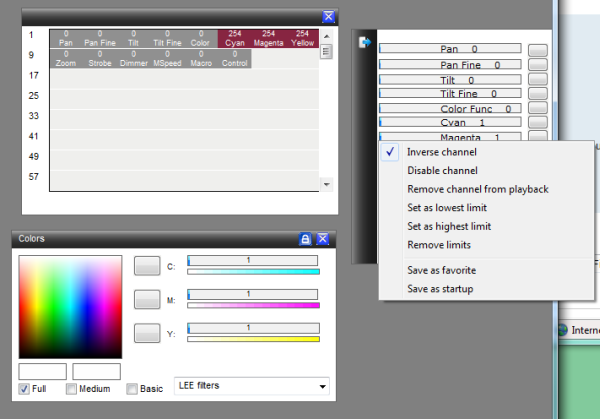Select the Tilt Fine channel cell
The image size is (600, 419).
click(167, 39)
